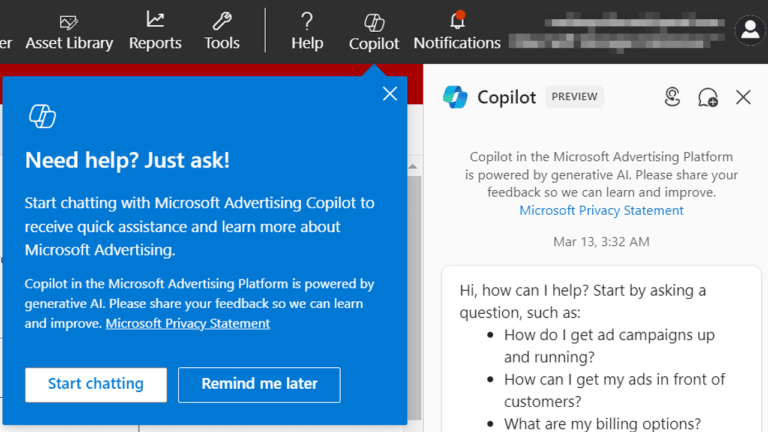768x432 pixels.
Task: Click 'How do I get ad campaigns up and running?'
Action: pos(609,346)
